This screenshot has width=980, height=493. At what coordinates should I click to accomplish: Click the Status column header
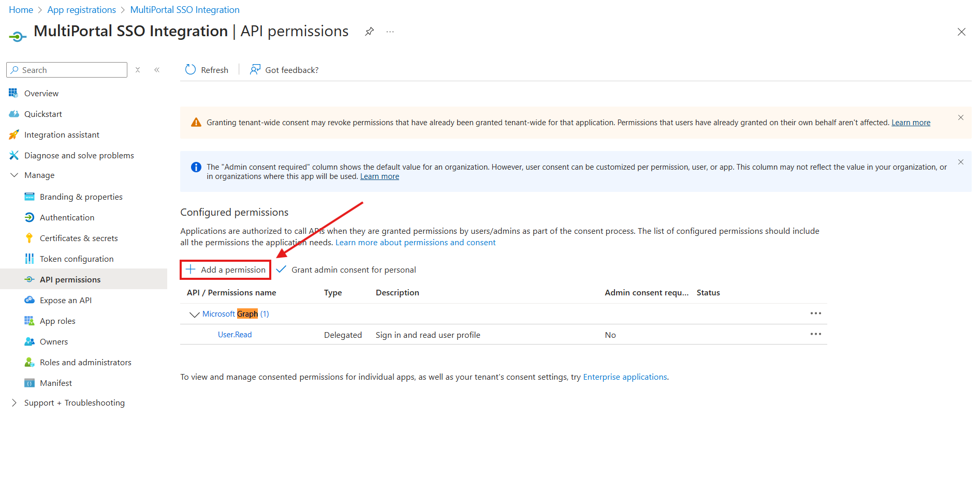tap(708, 292)
